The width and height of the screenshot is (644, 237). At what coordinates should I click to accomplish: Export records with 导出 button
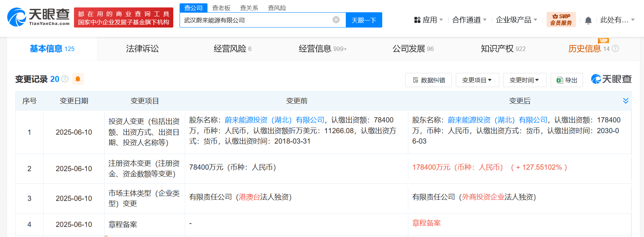click(x=567, y=80)
